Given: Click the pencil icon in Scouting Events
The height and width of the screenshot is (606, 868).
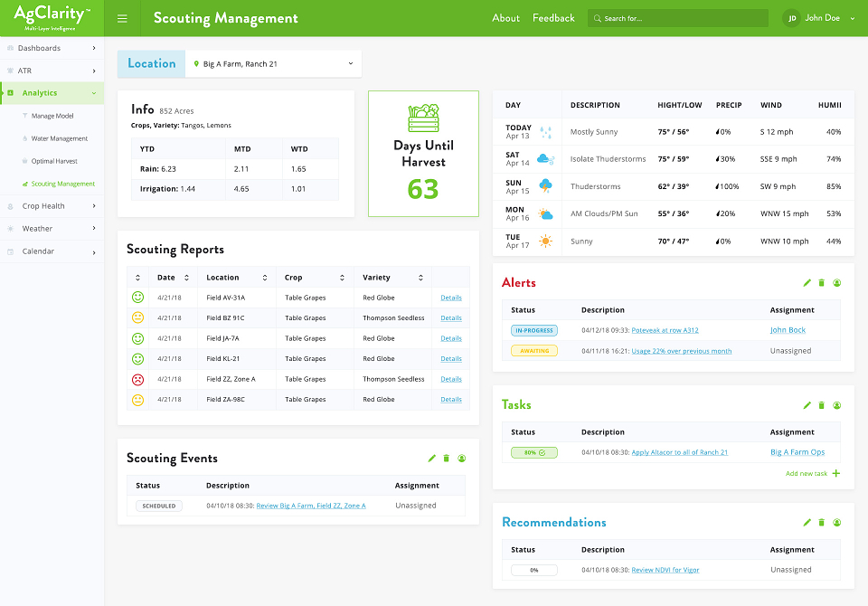Looking at the screenshot, I should click(432, 458).
